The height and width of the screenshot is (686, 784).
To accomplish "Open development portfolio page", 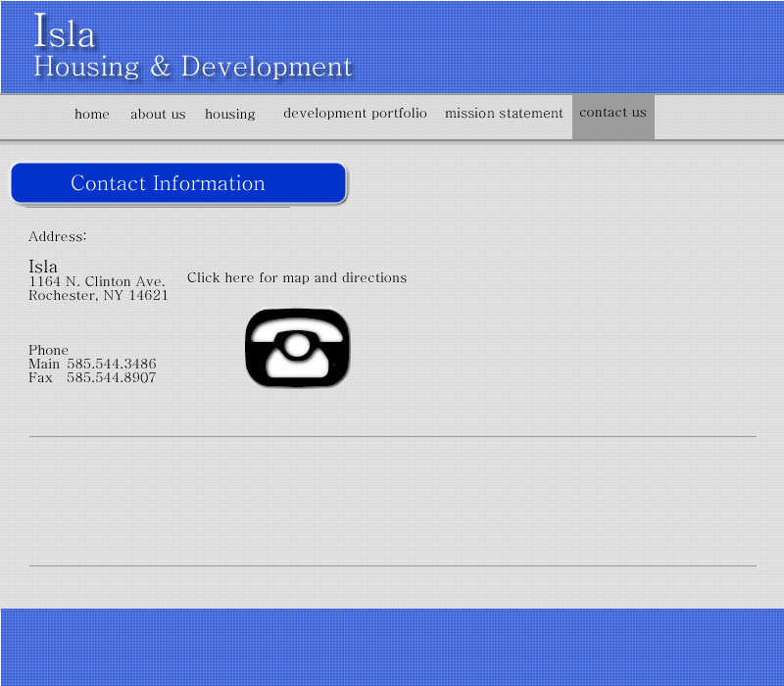I will point(355,114).
